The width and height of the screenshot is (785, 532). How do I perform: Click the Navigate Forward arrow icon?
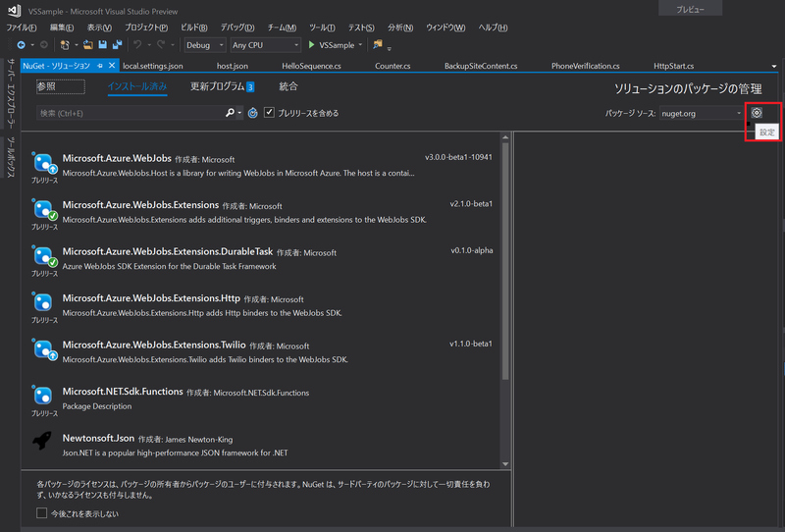(44, 45)
